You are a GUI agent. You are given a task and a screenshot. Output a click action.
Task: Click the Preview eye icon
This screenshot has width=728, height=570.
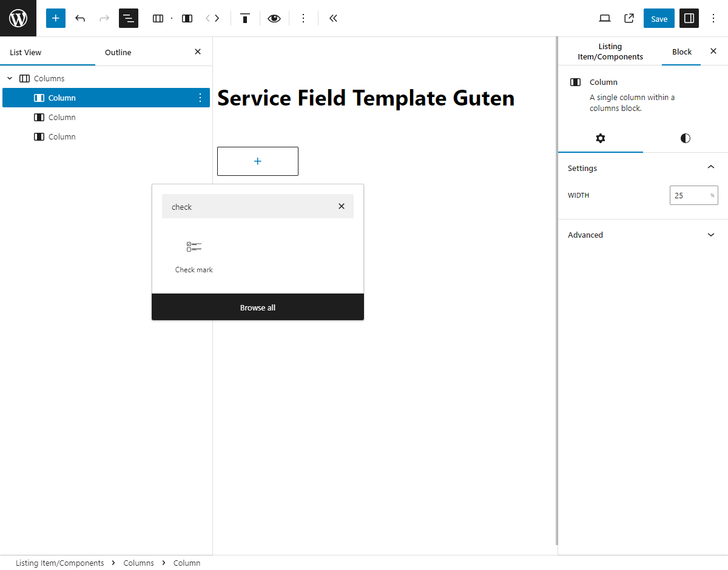pos(274,18)
